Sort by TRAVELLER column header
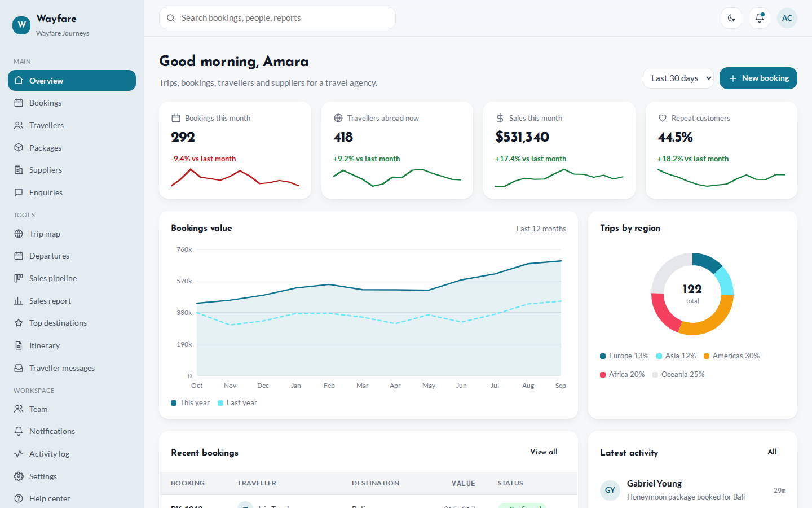Screen dimensions: 812x508 coord(257,483)
